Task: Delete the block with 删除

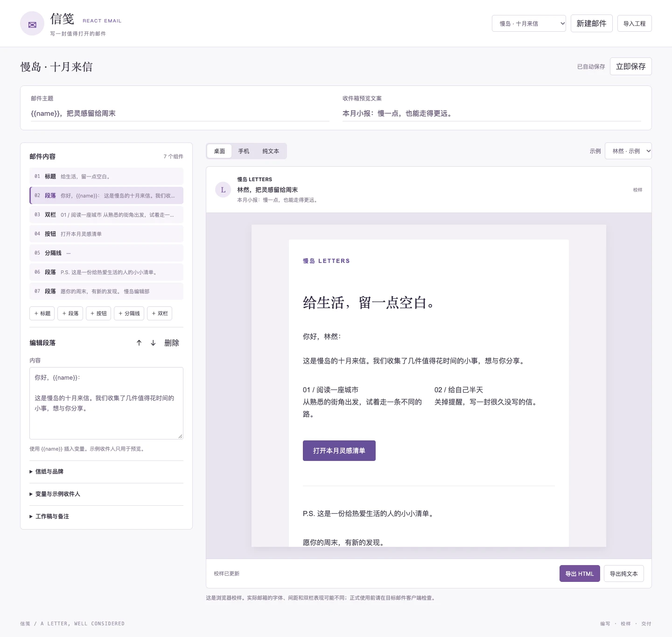Action: 172,343
